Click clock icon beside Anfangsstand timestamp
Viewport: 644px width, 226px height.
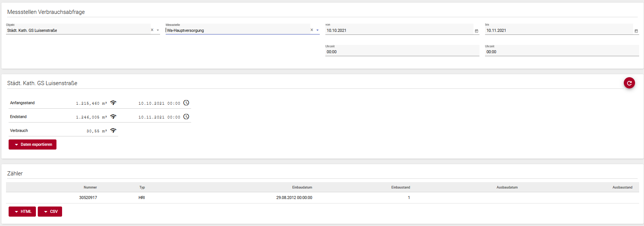[x=186, y=103]
